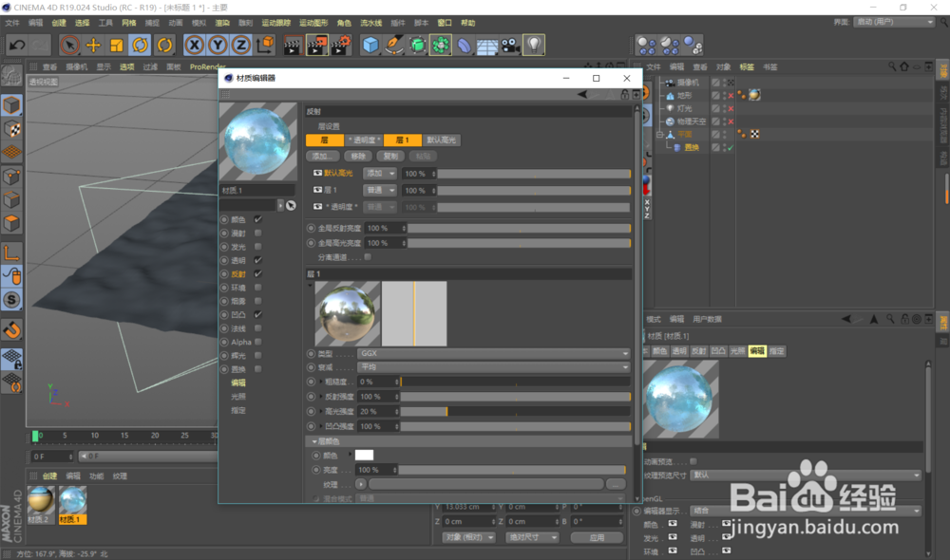
Task: Switch to 默认高光 layer tab
Action: coord(441,140)
